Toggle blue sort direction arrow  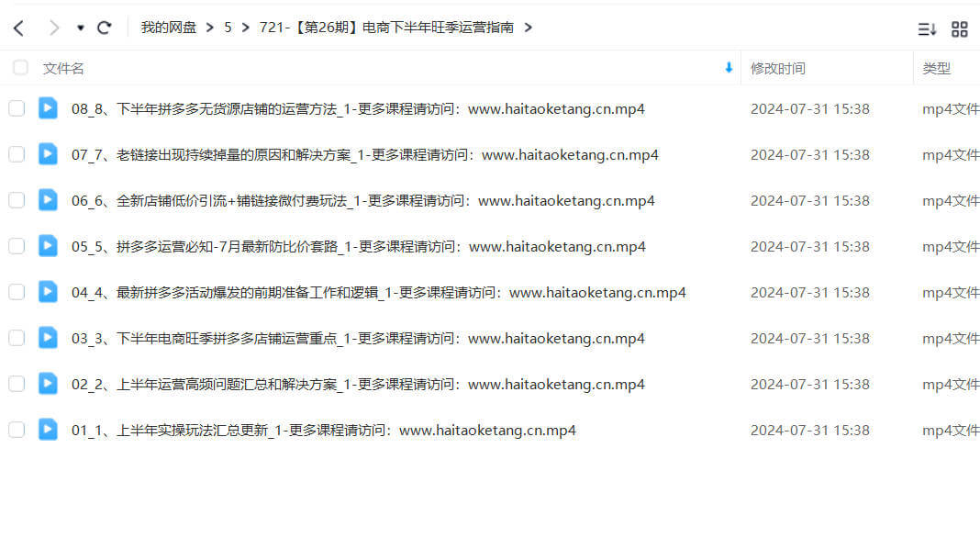729,68
